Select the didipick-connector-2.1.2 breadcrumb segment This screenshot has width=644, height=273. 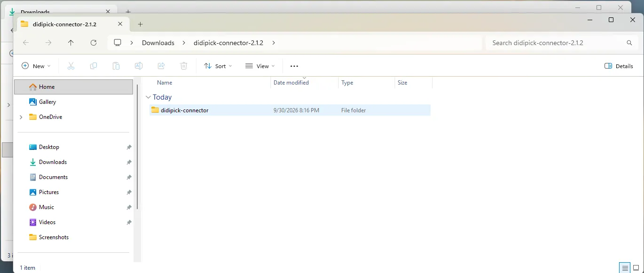pyautogui.click(x=228, y=43)
